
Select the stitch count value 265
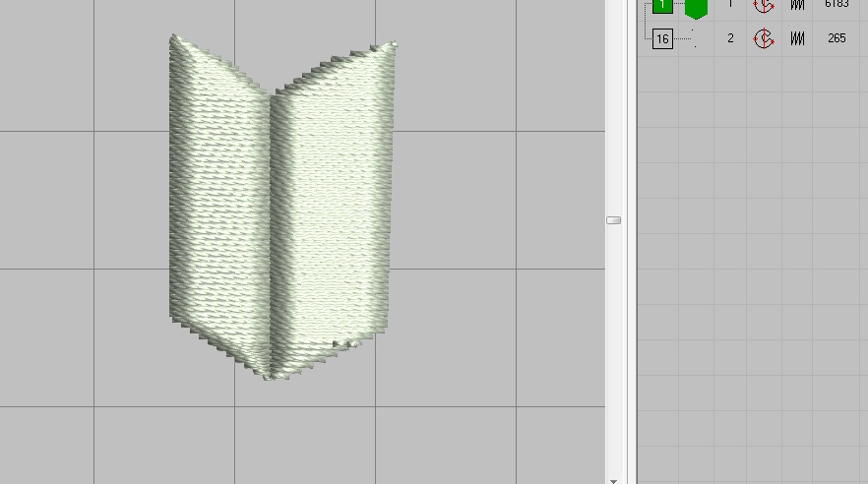coord(837,38)
